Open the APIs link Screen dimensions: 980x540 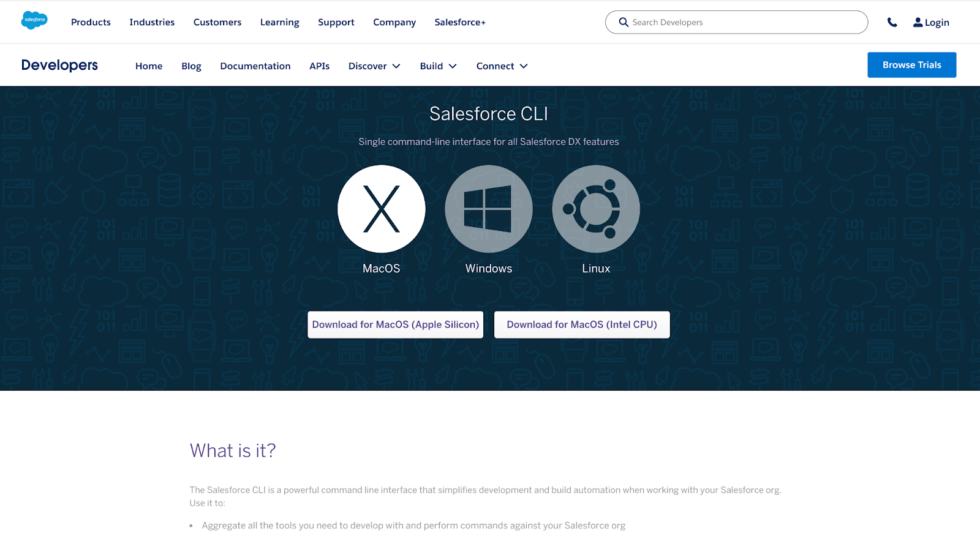pyautogui.click(x=319, y=66)
